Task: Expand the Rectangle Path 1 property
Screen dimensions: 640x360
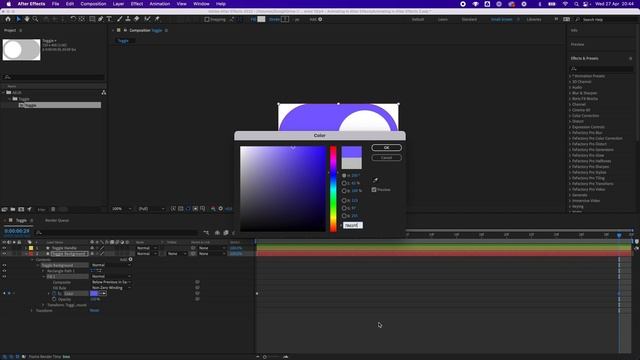Action: coord(43,271)
